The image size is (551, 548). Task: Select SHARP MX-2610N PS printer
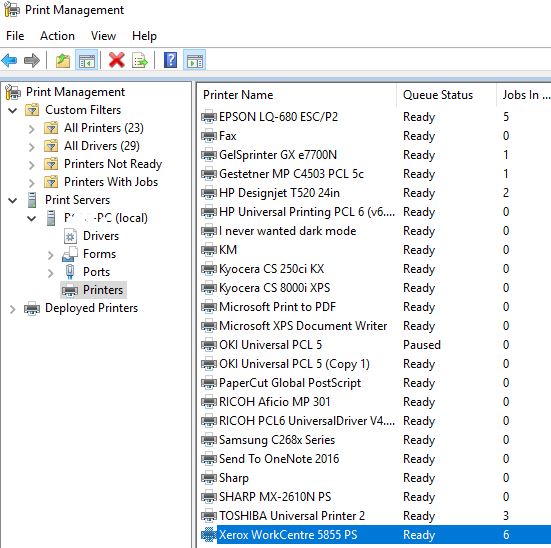click(x=275, y=497)
